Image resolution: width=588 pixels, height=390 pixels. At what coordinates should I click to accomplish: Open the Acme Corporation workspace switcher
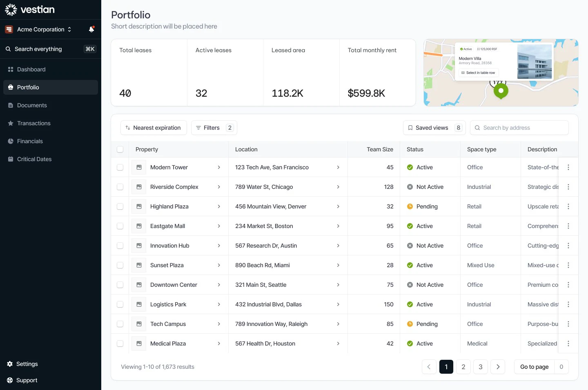tap(38, 29)
